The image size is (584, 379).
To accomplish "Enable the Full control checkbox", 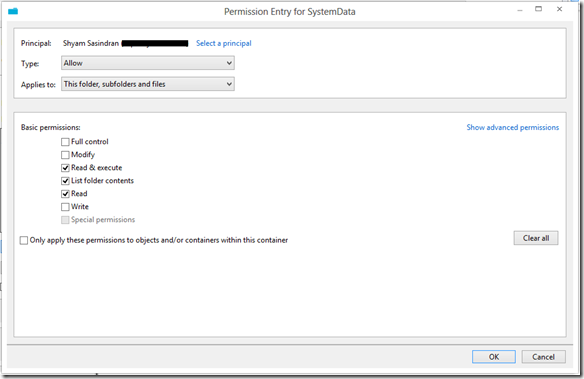I will coord(65,142).
